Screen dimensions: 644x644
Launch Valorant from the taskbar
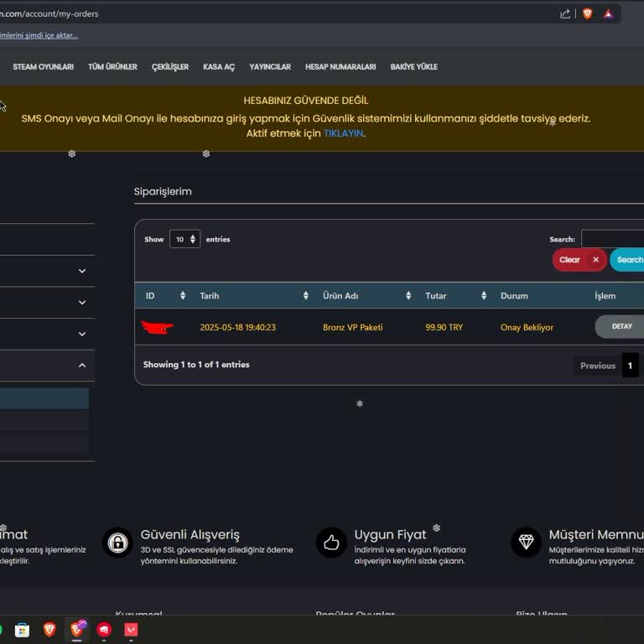(131, 629)
